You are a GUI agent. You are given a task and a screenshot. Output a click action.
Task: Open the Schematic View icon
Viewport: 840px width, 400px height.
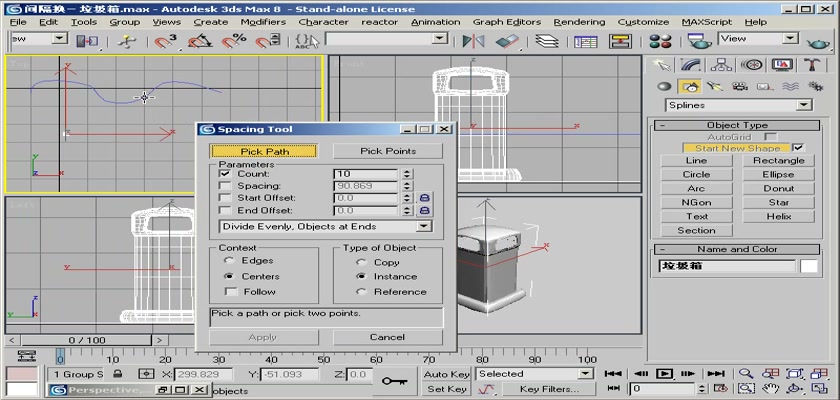click(x=620, y=41)
